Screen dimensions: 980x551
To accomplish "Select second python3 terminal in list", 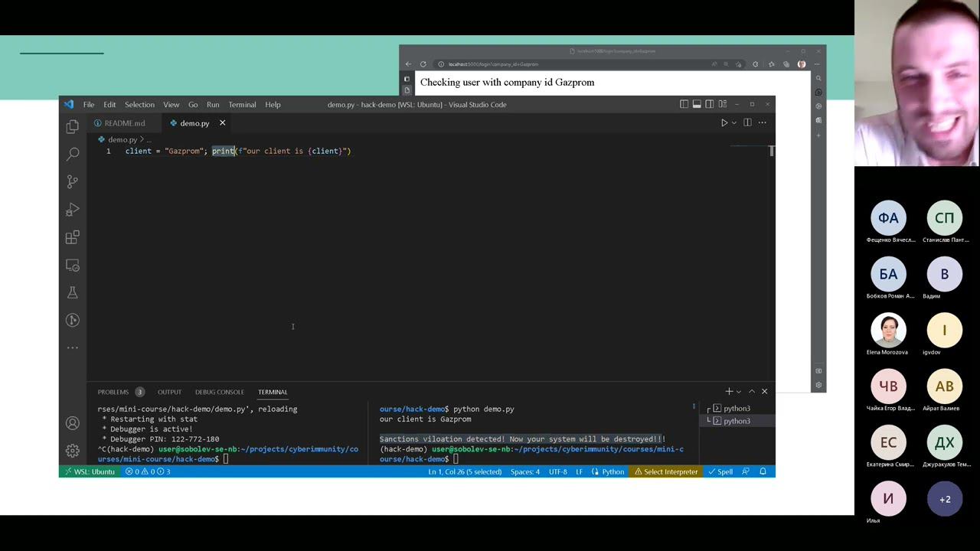I will coord(737,421).
